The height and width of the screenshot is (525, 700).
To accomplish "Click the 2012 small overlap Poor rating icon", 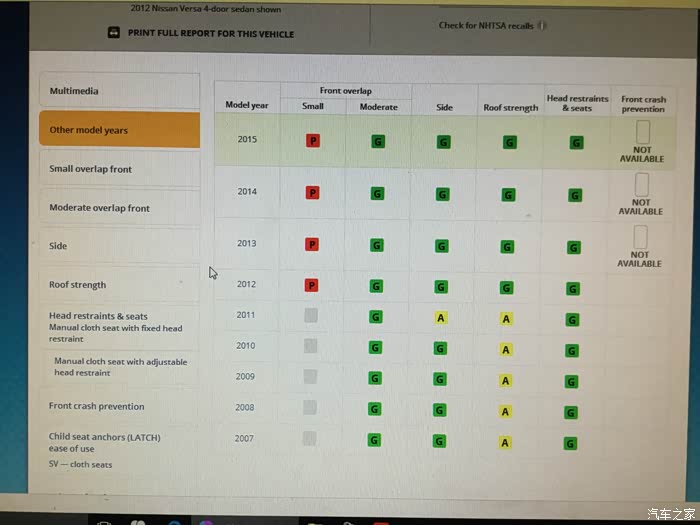I will click(x=311, y=286).
